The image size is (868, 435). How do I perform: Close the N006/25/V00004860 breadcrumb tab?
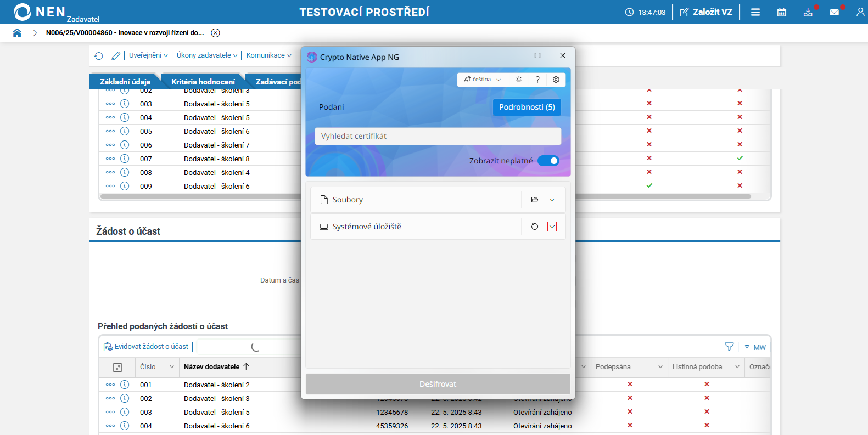(x=216, y=33)
